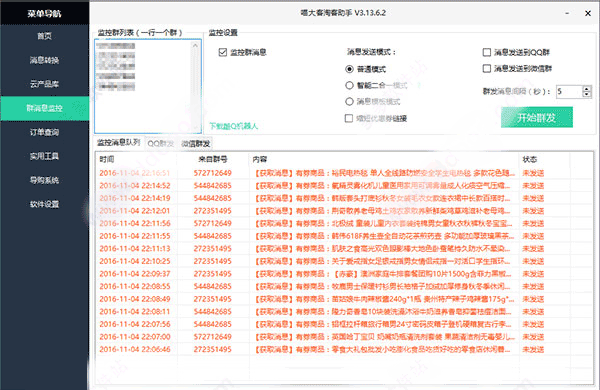This screenshot has width=600, height=390.
Task: Click the 监控群列表 scrollbar up arrow
Action: point(196,45)
